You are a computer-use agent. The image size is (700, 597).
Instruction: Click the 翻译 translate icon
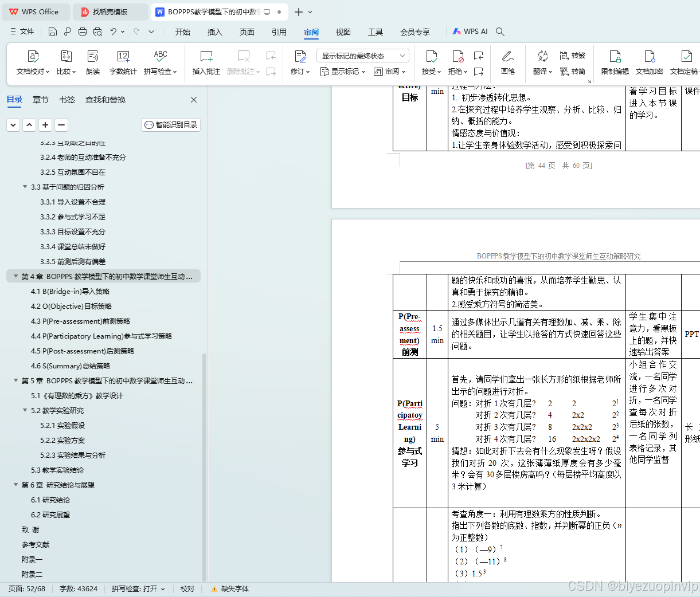click(x=542, y=56)
